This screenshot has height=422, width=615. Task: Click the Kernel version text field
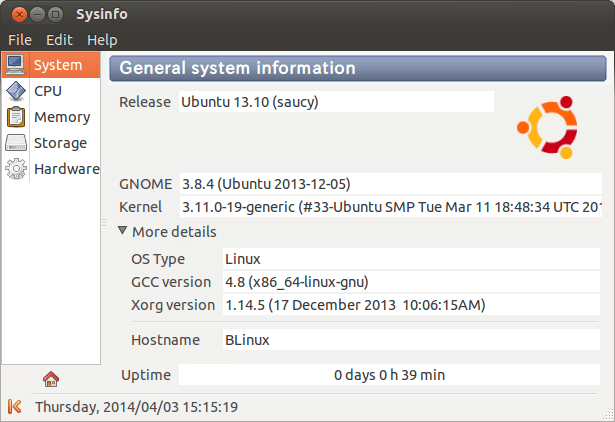point(390,207)
